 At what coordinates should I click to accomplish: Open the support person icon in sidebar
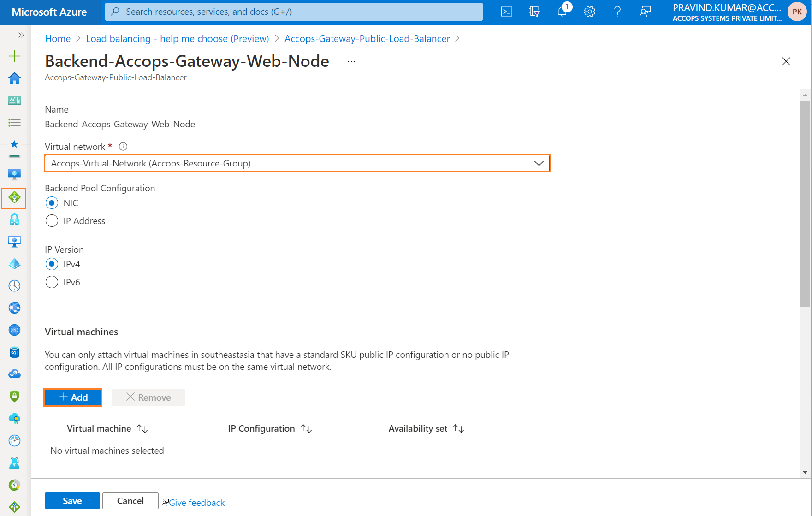pyautogui.click(x=14, y=463)
